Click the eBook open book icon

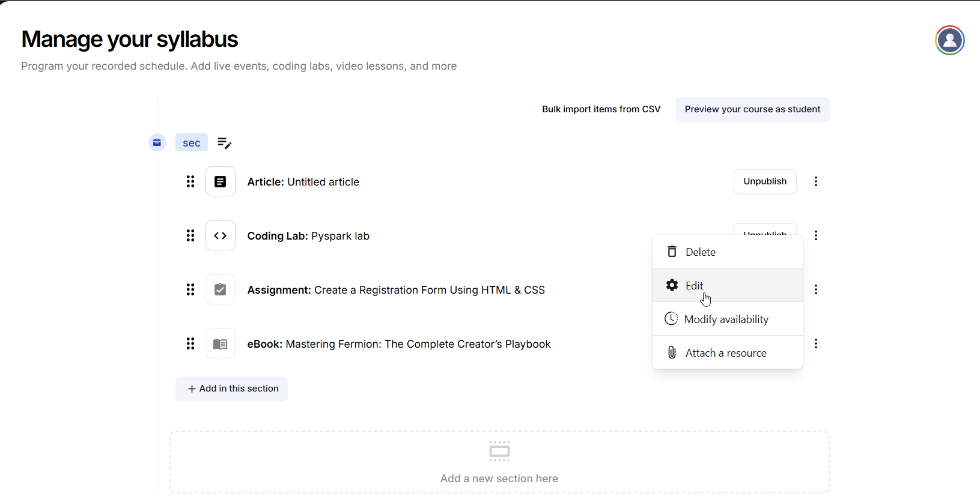coord(221,344)
